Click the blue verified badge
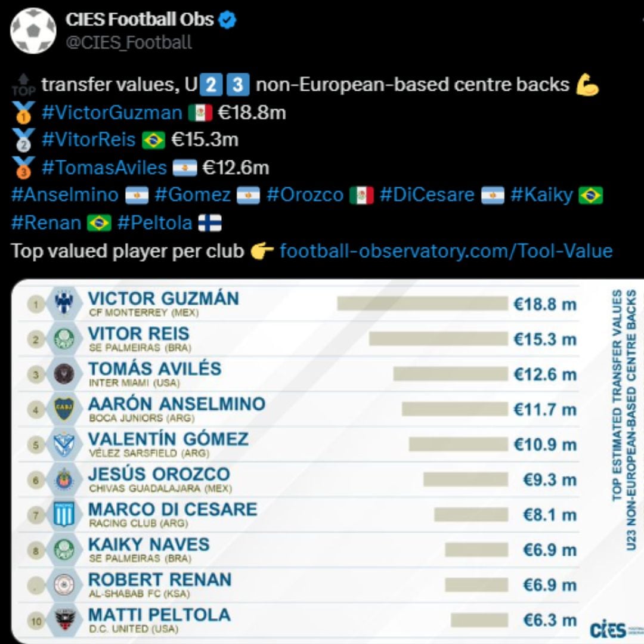Image resolution: width=644 pixels, height=644 pixels. pos(228,20)
